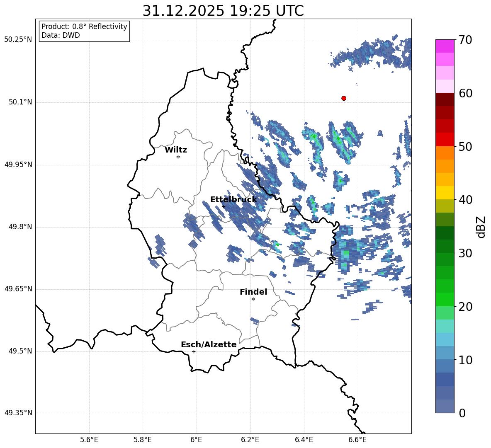The width and height of the screenshot is (491, 448).
Task: Click the 60 label on colorbar
Action: [465, 93]
